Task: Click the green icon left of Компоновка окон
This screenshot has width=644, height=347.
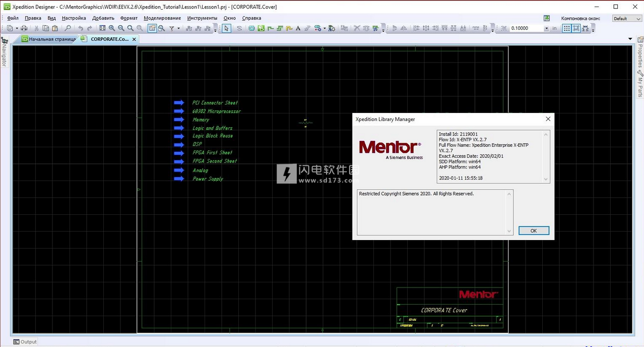Action: [x=547, y=18]
